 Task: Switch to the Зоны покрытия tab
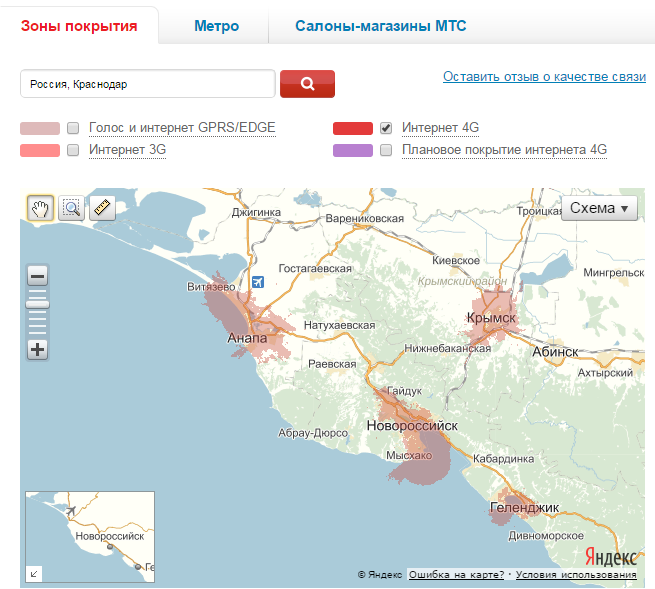click(x=79, y=26)
